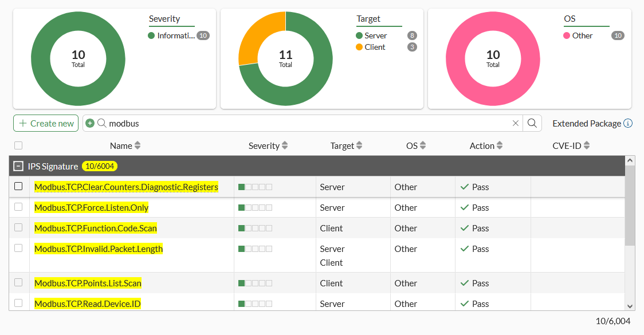
Task: Sort by Severity column arrows
Action: pos(285,146)
